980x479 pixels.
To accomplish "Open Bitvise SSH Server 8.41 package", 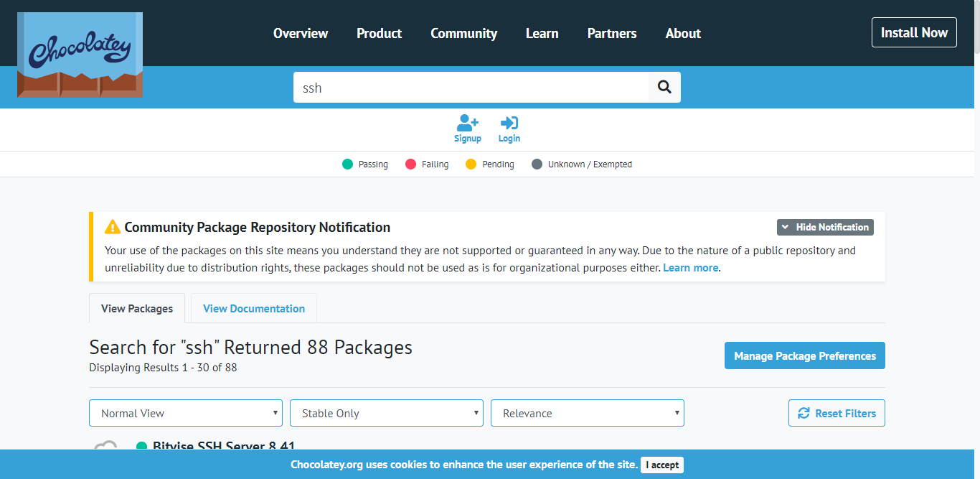I will pyautogui.click(x=224, y=447).
